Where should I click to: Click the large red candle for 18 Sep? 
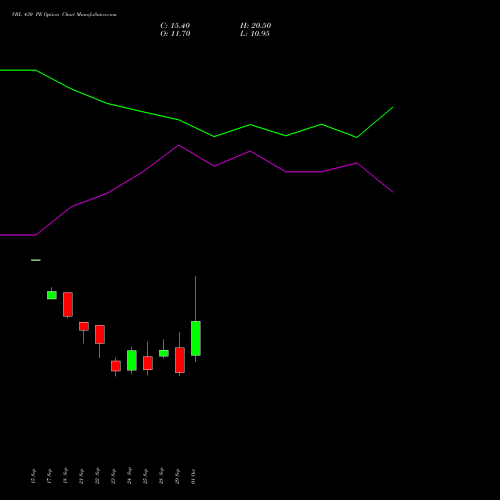(68, 304)
